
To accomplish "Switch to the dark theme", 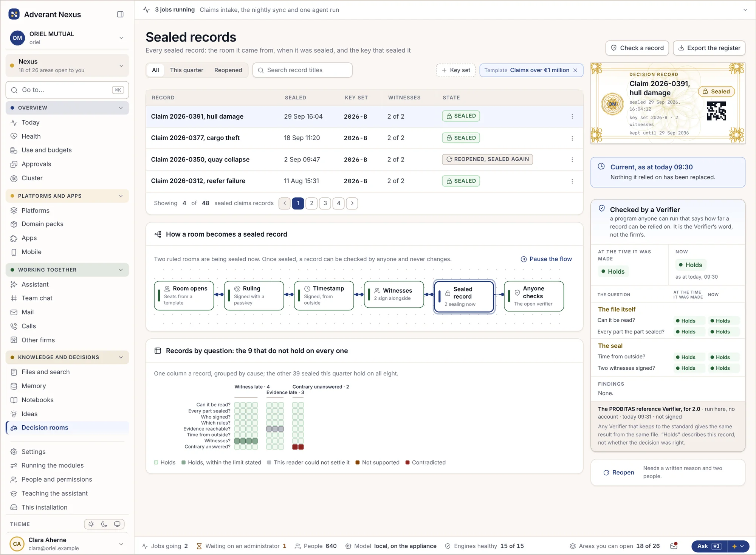I will [x=104, y=524].
